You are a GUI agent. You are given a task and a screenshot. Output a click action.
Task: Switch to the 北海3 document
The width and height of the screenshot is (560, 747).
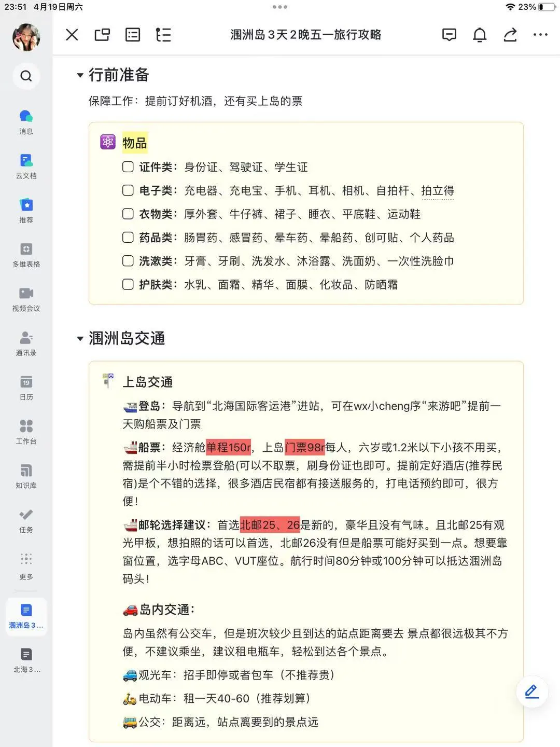(x=26, y=658)
